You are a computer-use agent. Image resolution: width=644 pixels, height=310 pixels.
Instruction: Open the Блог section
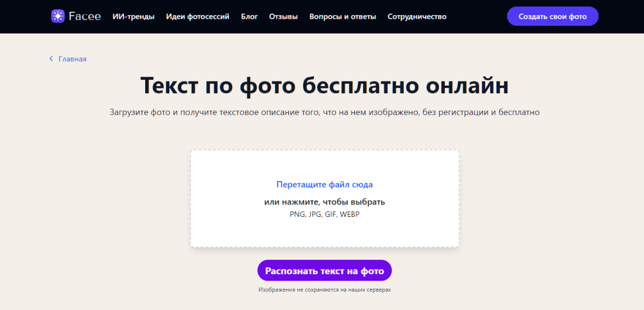click(249, 16)
